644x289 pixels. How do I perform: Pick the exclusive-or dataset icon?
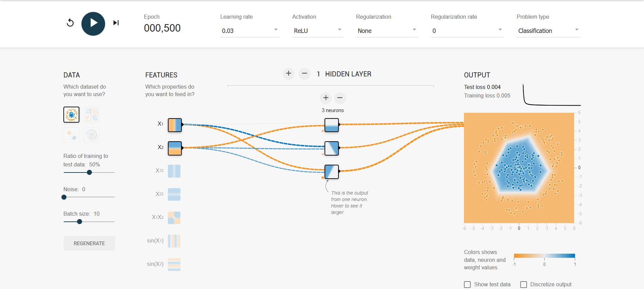point(92,115)
